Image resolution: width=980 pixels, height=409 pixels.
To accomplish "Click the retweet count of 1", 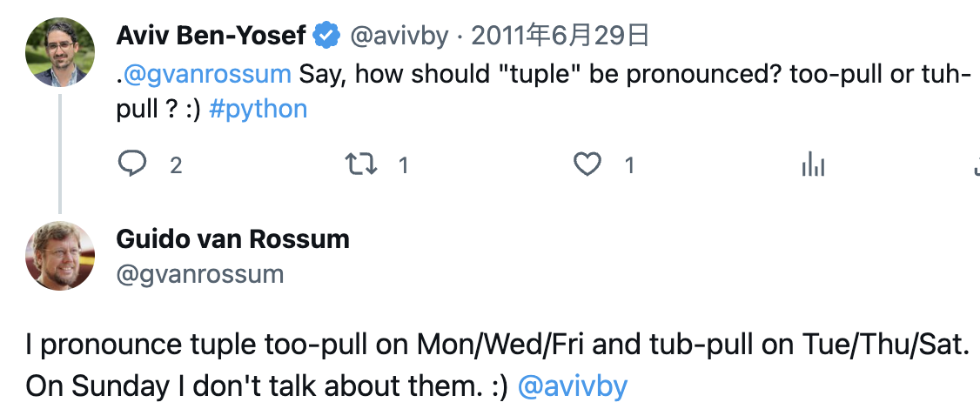I will coord(403,164).
